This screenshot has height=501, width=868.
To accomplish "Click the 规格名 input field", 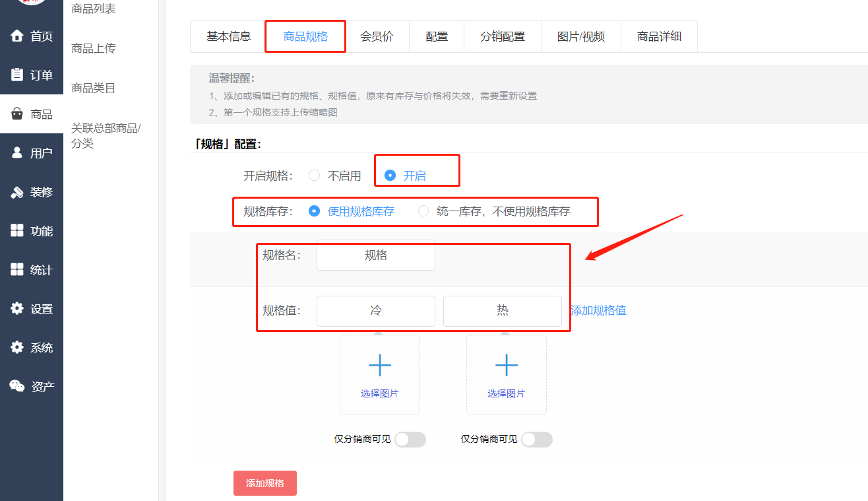I will [x=375, y=255].
